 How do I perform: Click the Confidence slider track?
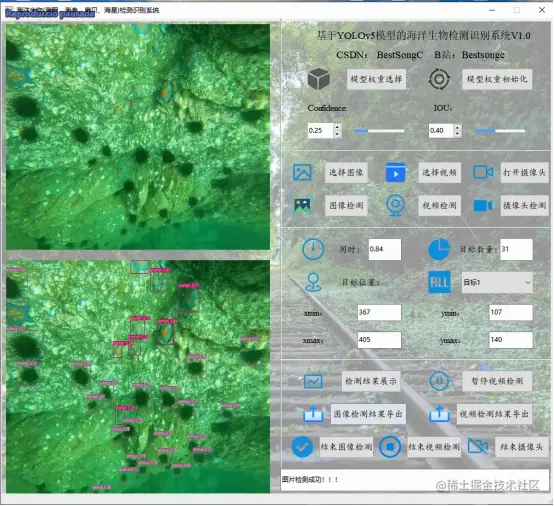pos(379,131)
